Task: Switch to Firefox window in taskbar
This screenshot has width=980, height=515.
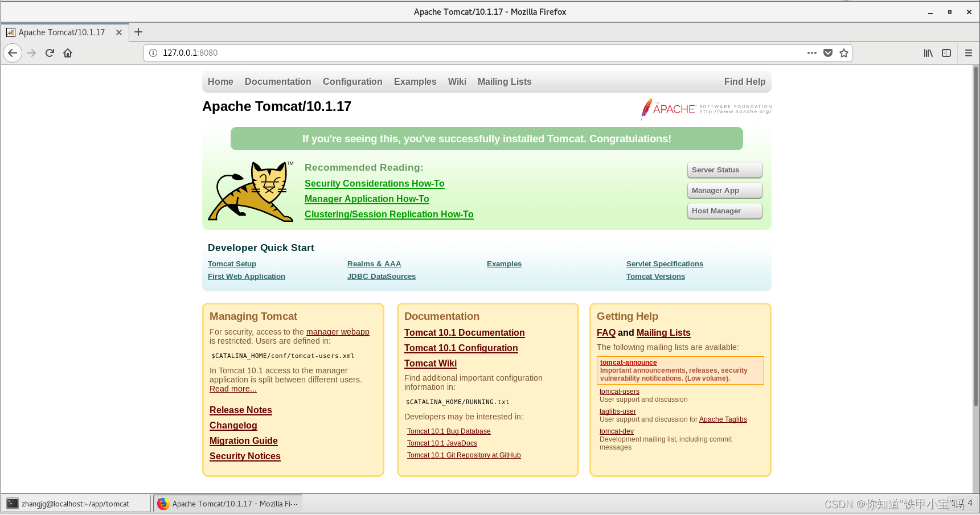Action: point(228,504)
